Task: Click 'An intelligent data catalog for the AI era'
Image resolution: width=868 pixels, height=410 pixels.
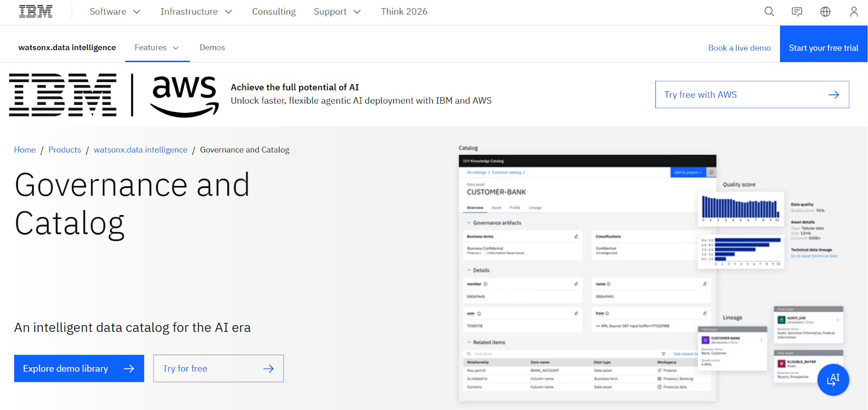Action: tap(132, 327)
